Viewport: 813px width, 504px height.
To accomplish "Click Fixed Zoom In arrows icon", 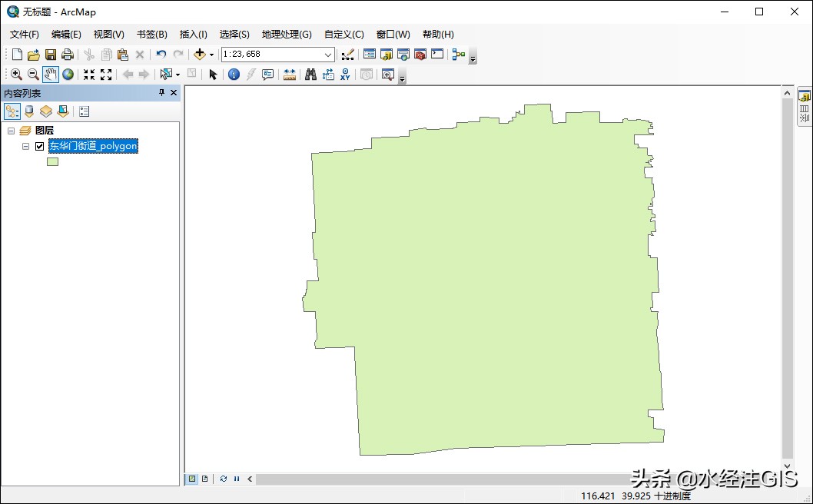I will click(89, 75).
